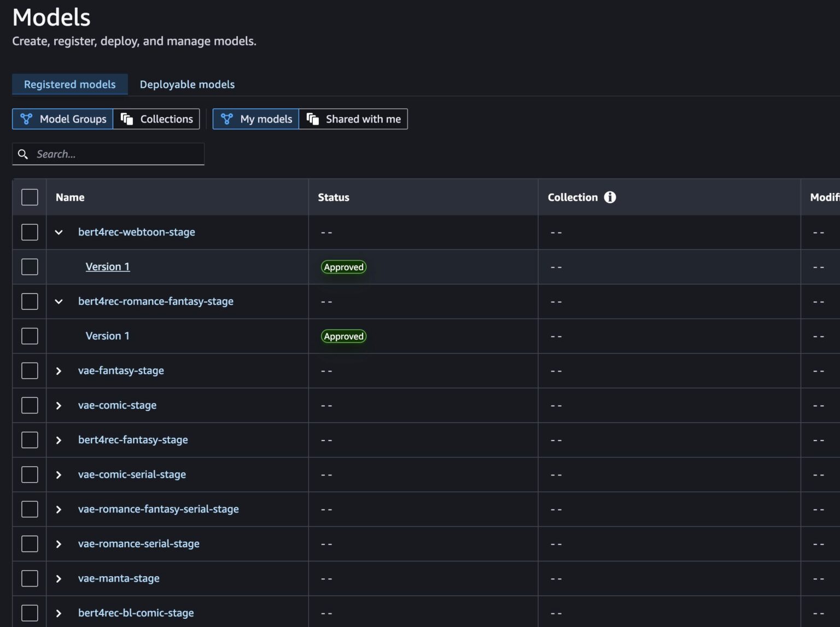Image resolution: width=840 pixels, height=627 pixels.
Task: Expand the bert4rec-fantasy-stage group
Action: coord(59,440)
